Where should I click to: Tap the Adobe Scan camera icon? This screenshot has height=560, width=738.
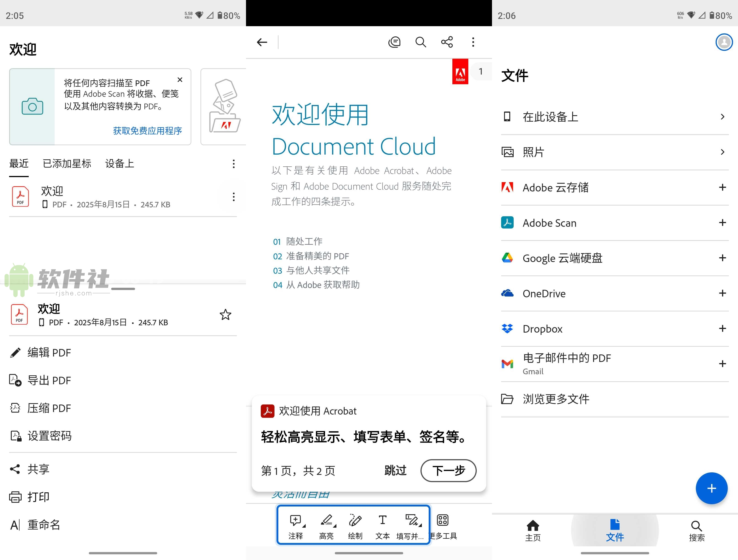[x=32, y=107]
